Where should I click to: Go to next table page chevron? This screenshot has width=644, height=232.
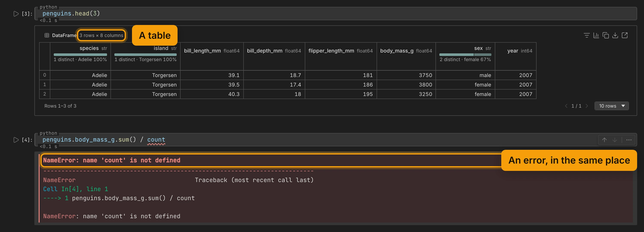(x=586, y=106)
